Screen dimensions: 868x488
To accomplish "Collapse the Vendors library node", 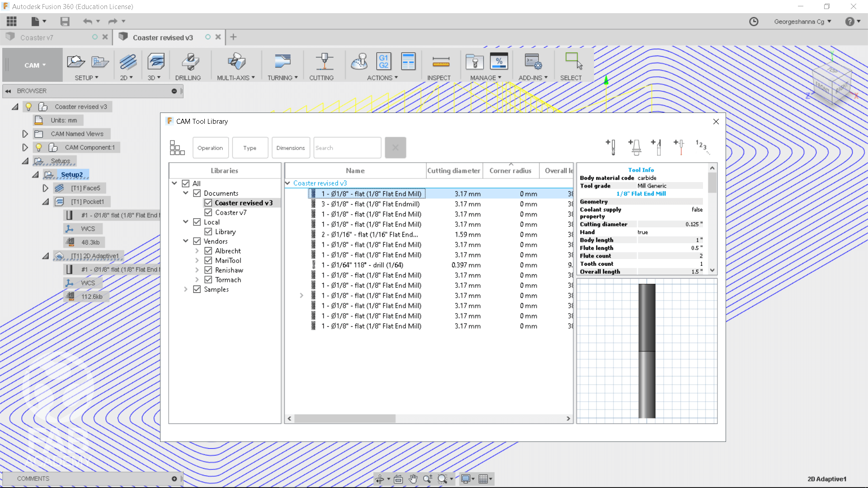I will point(185,241).
